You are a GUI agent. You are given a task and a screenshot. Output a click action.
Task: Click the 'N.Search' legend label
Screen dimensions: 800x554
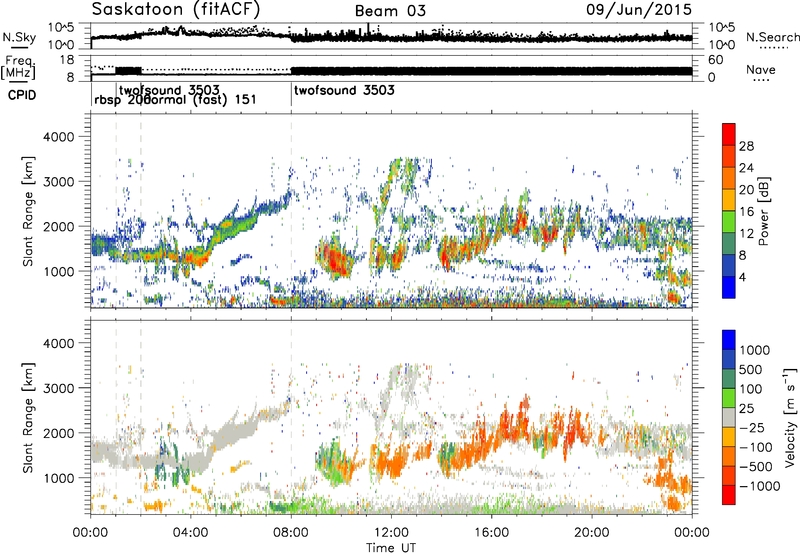pos(772,37)
